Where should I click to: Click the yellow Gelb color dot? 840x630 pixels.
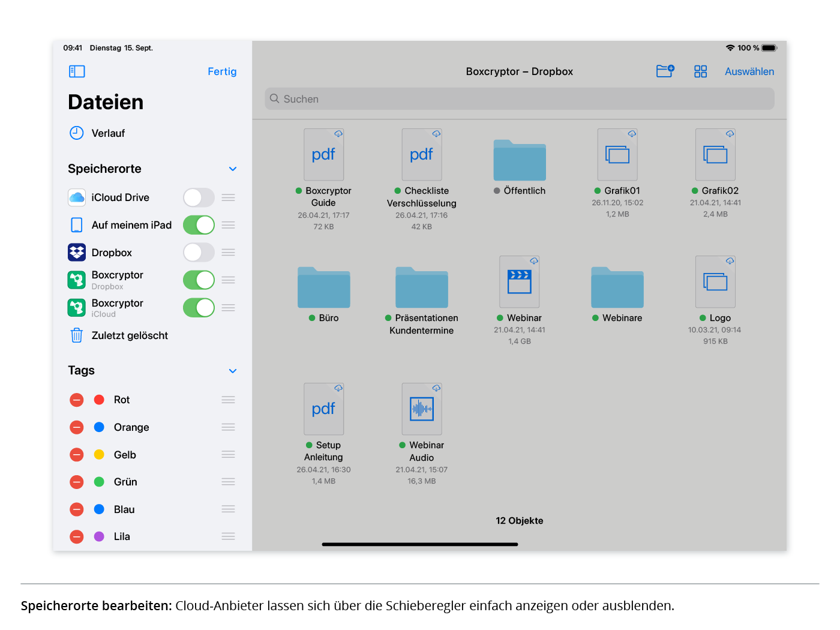(100, 455)
